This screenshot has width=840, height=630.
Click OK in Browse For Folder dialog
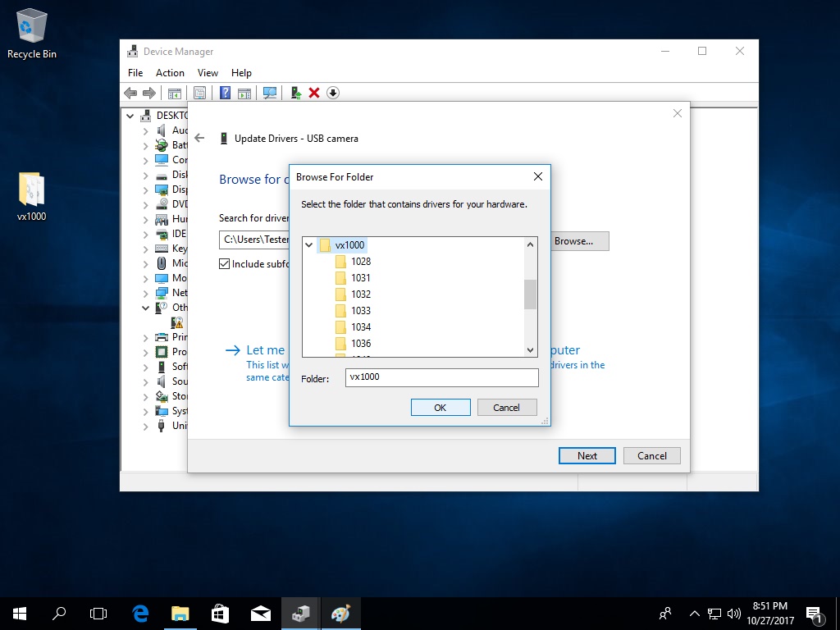click(441, 407)
